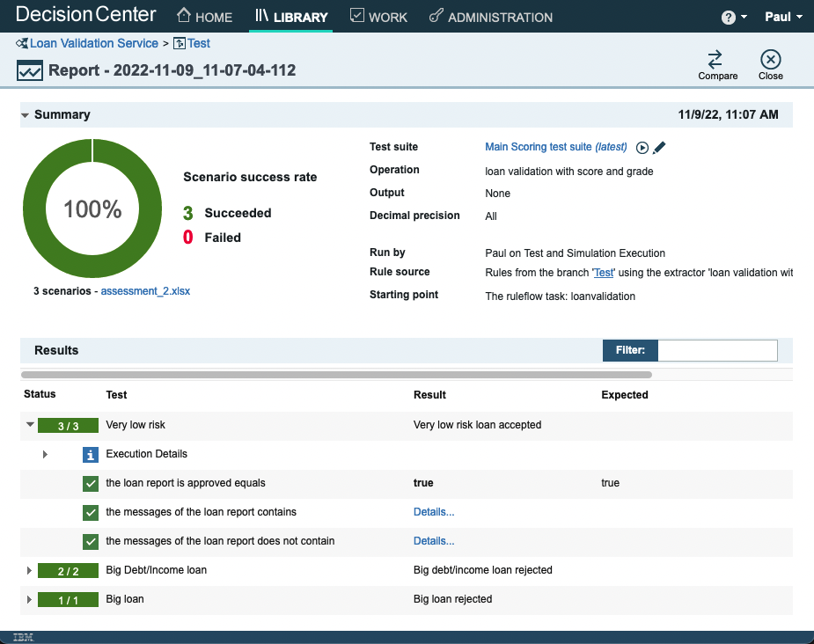814x644 pixels.
Task: Edit test suite using the pencil icon
Action: coord(659,148)
